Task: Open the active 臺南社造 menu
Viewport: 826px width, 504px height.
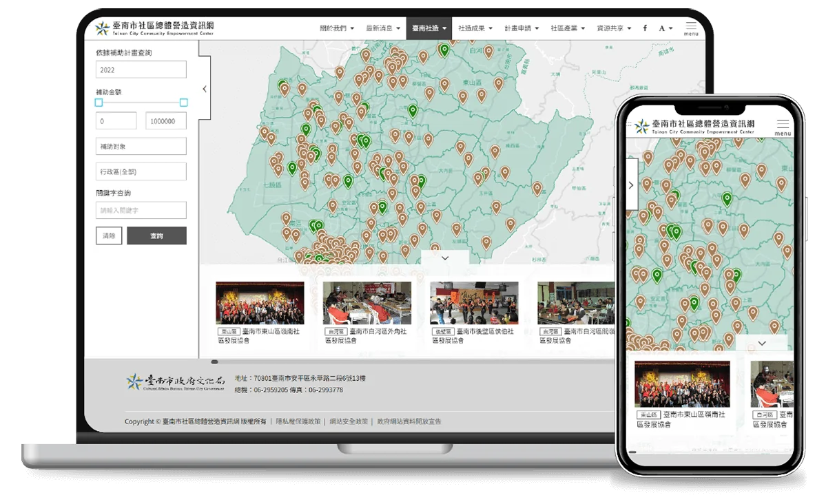Action: click(x=429, y=28)
